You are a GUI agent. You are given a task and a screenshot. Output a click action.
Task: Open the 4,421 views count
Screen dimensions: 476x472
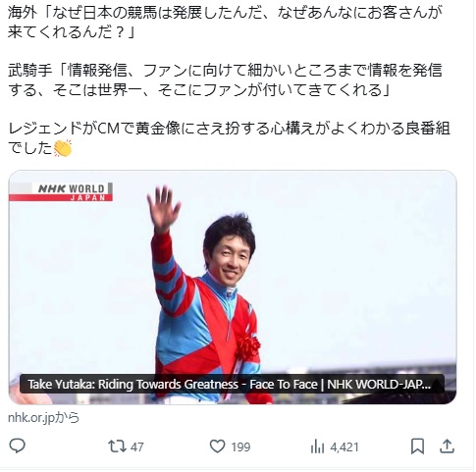(x=344, y=446)
